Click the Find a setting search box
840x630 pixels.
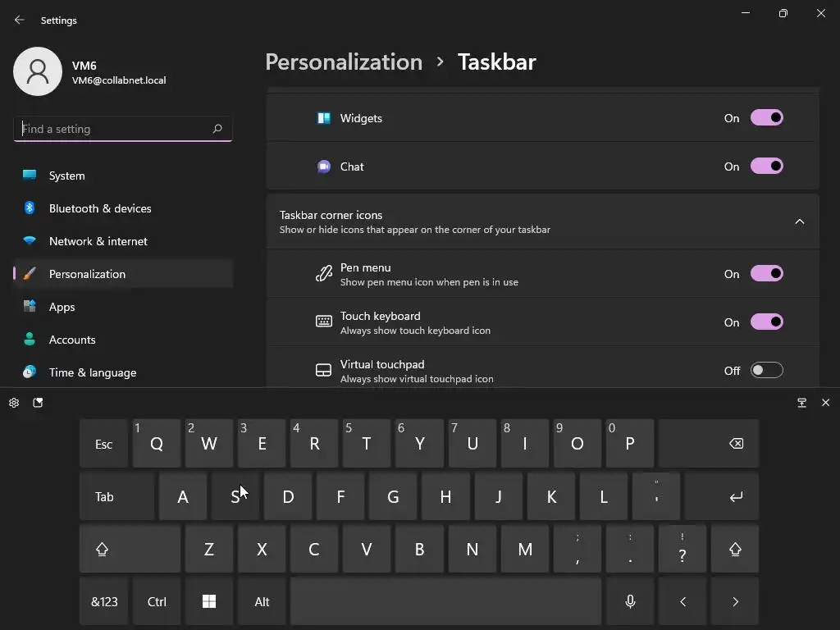pyautogui.click(x=115, y=129)
